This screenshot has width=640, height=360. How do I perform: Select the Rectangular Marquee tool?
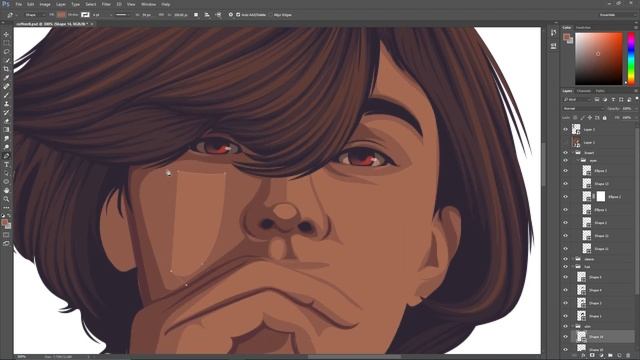coord(6,43)
